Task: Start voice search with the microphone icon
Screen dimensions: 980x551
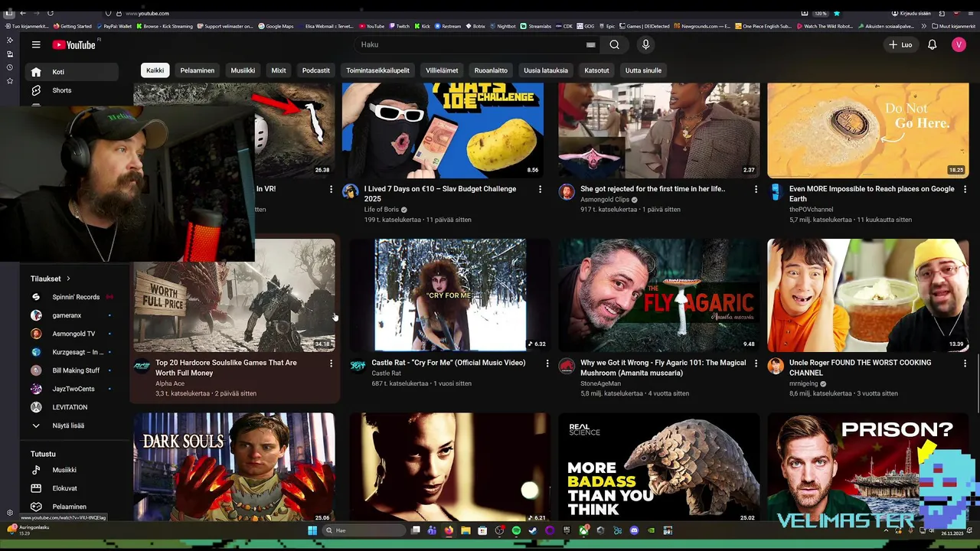Action: (645, 44)
